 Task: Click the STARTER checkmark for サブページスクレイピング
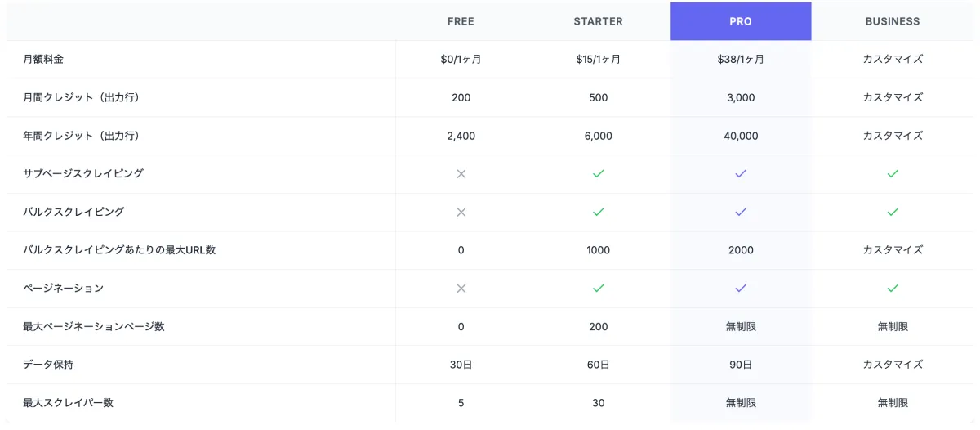598,173
